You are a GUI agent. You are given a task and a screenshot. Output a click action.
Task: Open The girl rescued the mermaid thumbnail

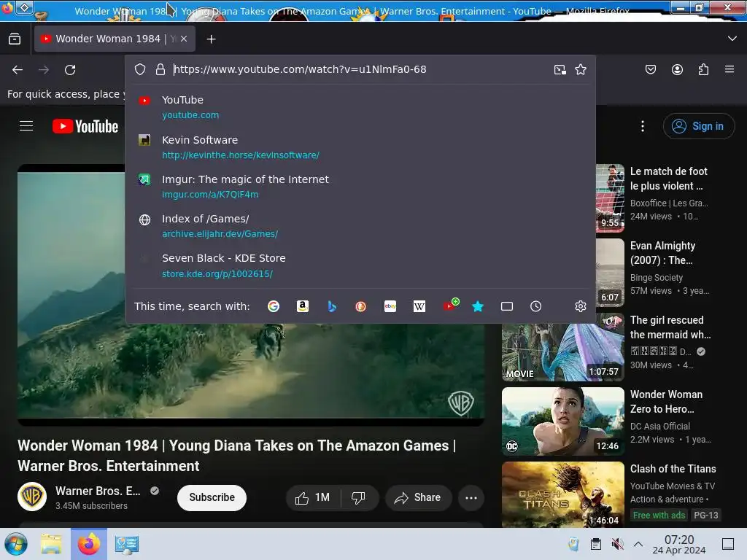(563, 352)
